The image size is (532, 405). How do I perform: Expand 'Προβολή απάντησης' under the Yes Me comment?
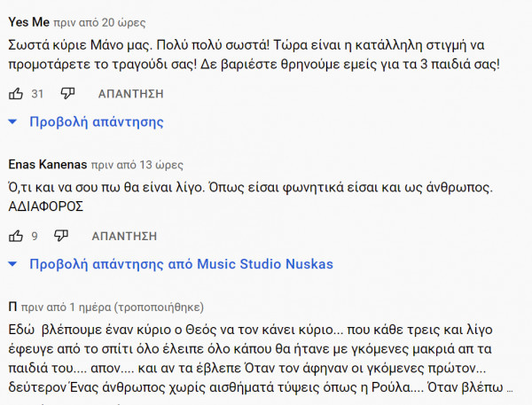(97, 121)
